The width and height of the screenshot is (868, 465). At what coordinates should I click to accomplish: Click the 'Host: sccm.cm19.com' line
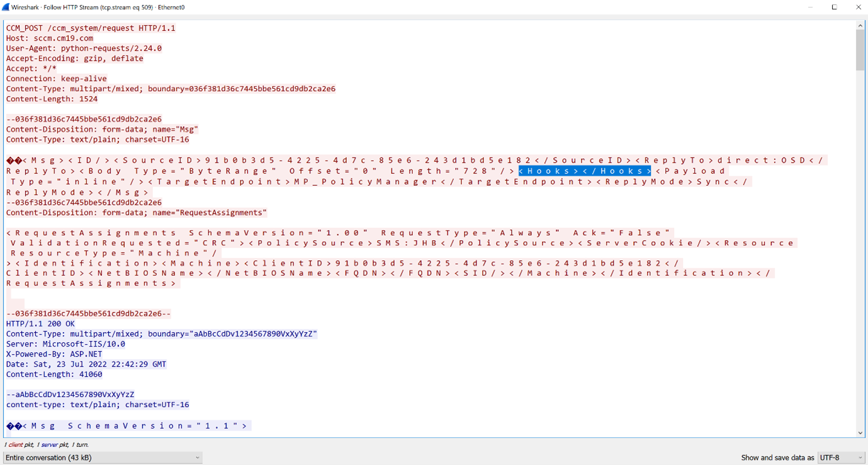point(50,38)
